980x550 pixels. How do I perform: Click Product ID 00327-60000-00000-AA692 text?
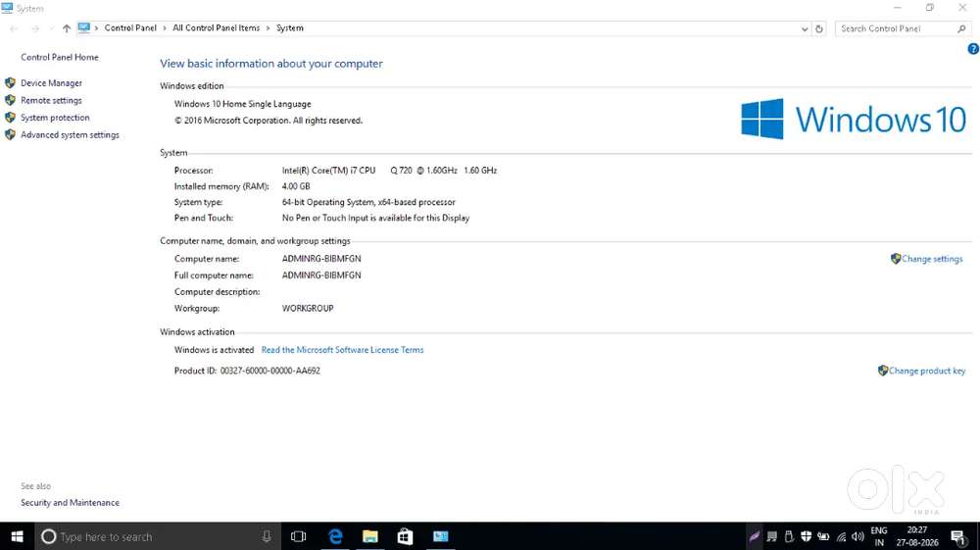coord(247,371)
